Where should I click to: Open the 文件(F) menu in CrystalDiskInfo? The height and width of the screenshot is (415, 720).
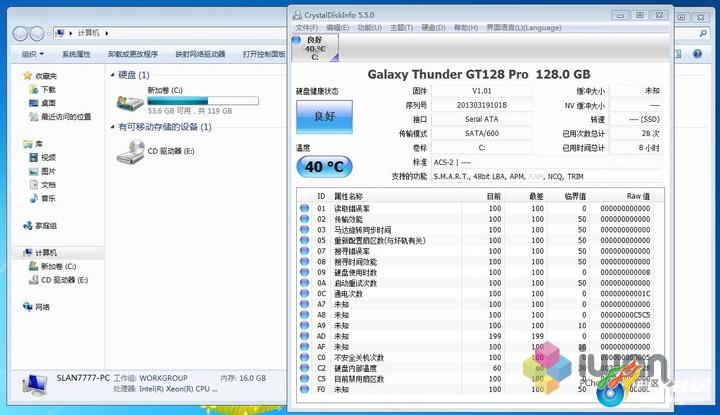click(x=306, y=28)
